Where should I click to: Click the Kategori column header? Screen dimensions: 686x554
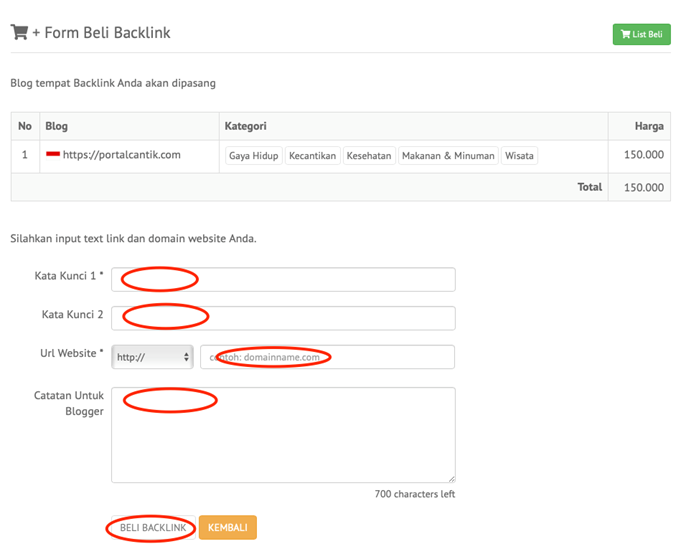247,127
